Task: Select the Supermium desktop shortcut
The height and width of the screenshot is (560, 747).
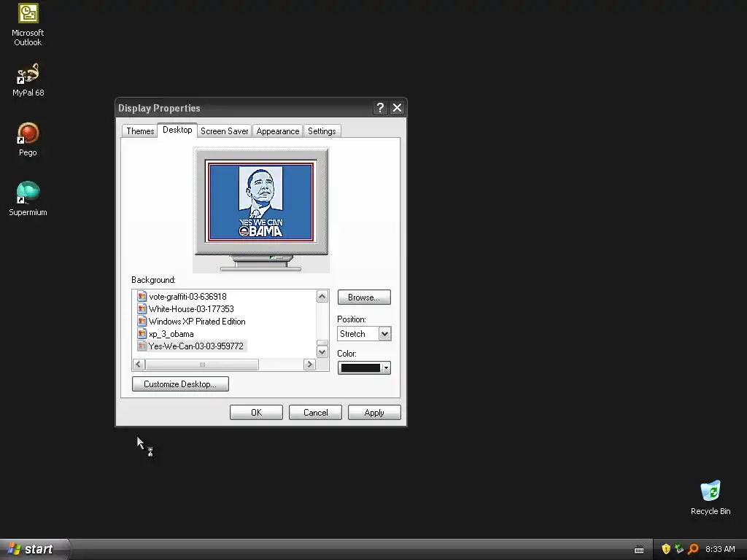Action: coord(28,199)
